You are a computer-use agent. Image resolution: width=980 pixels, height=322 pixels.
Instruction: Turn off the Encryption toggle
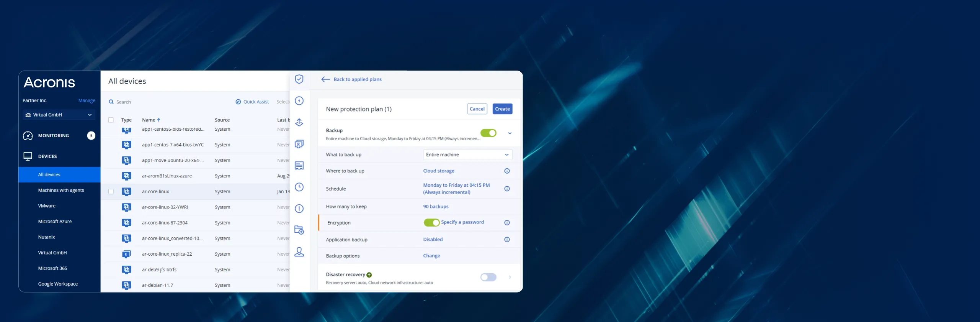(x=431, y=223)
